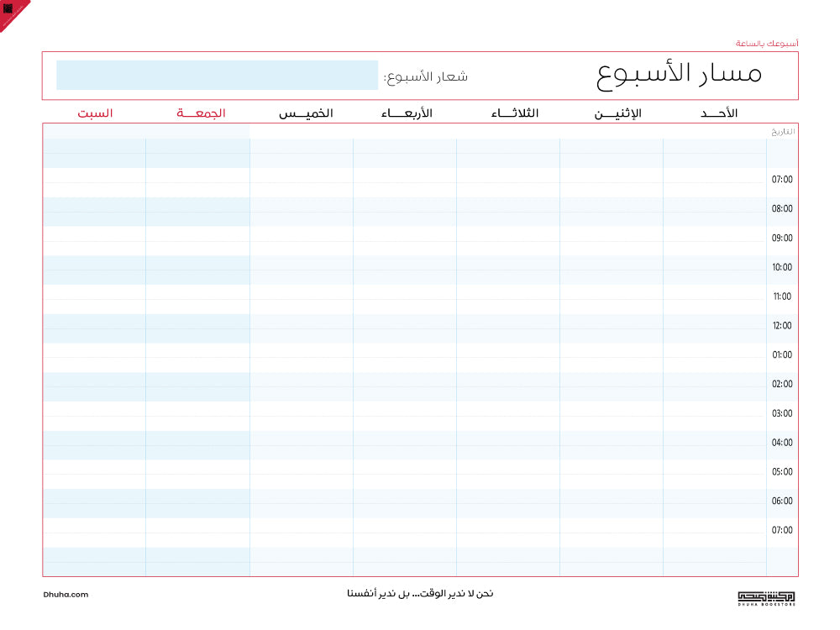This screenshot has width=840, height=630.
Task: Click the week slogan input box
Action: click(217, 75)
